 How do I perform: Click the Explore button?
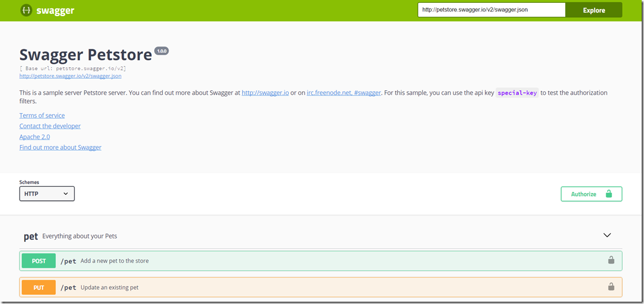click(x=594, y=10)
